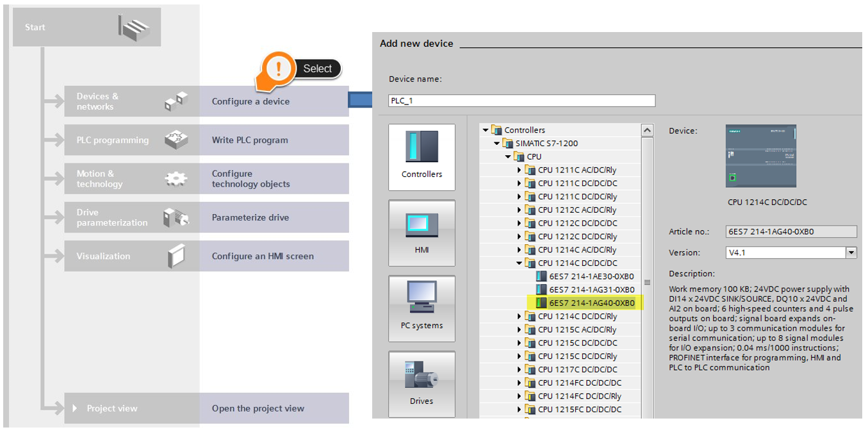Image resolution: width=868 pixels, height=432 pixels.
Task: Collapse the SIMATIC S7-1200 node
Action: pos(497,144)
